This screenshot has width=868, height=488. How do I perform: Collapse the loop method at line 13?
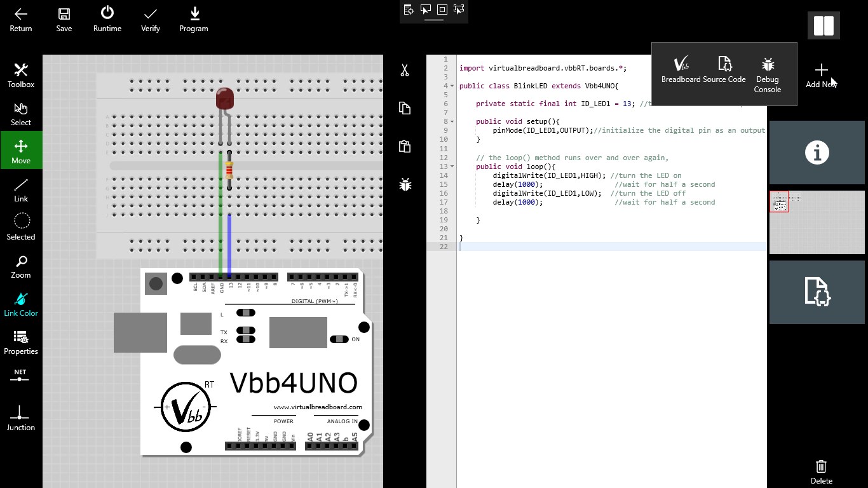pyautogui.click(x=451, y=166)
